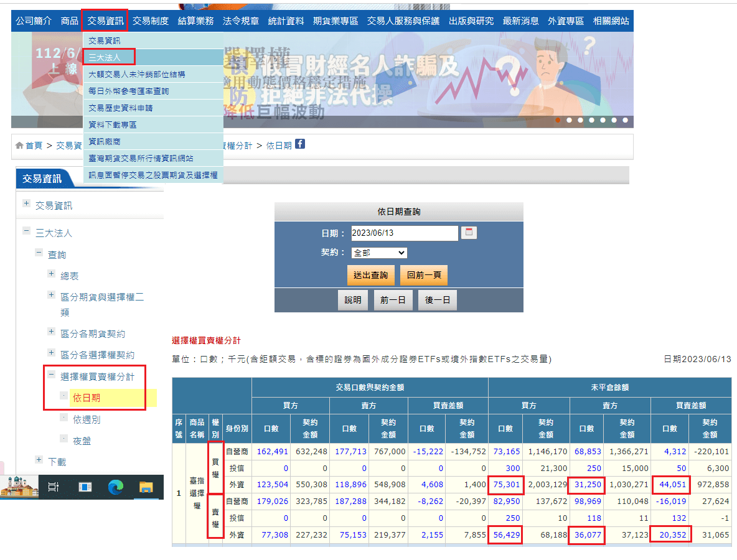The image size is (737, 560).
Task: Share this page via the Facebook icon
Action: [x=301, y=144]
